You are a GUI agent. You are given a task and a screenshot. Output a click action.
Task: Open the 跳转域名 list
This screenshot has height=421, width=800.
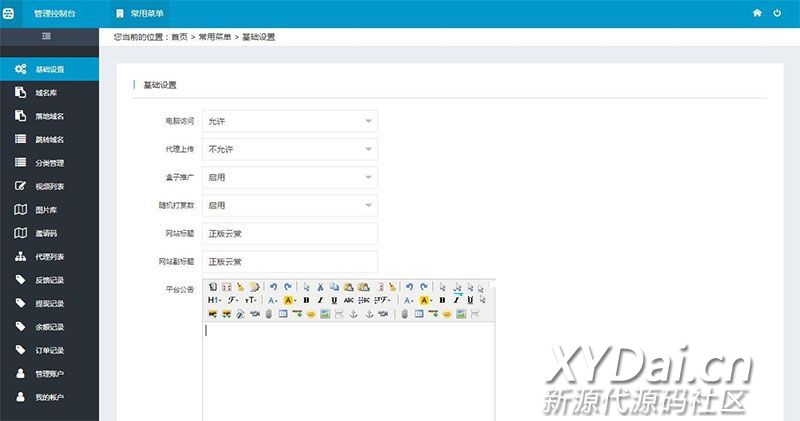tap(49, 139)
